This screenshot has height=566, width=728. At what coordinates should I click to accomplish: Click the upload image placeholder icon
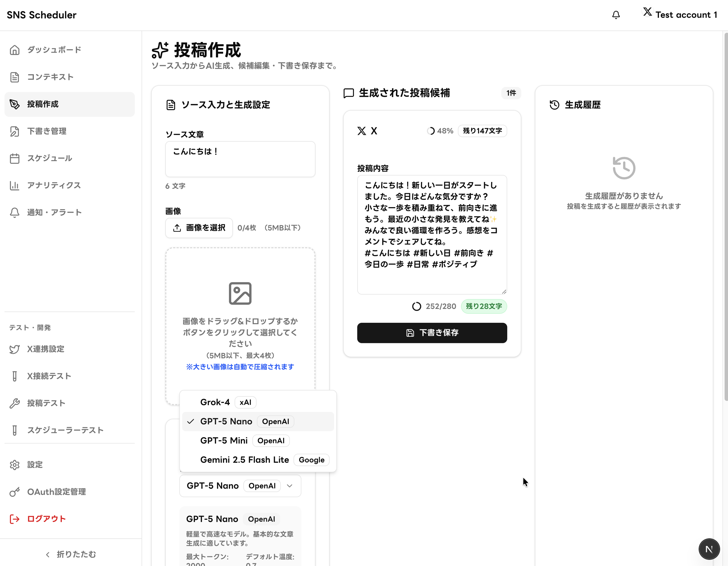click(x=240, y=293)
